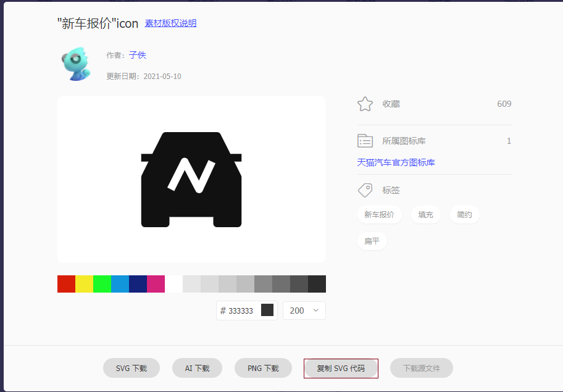This screenshot has width=563, height=392.
Task: Open the 素材版权说明 link
Action: coord(170,23)
